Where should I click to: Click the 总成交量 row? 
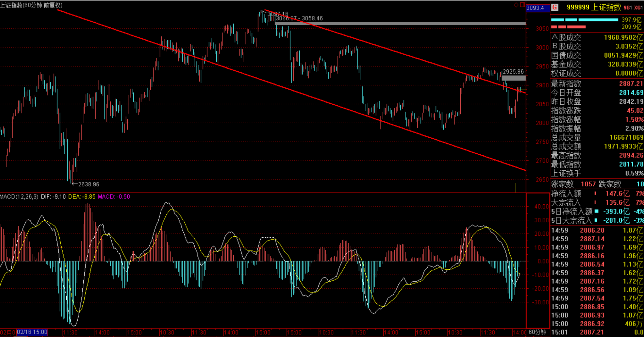[x=597, y=137]
